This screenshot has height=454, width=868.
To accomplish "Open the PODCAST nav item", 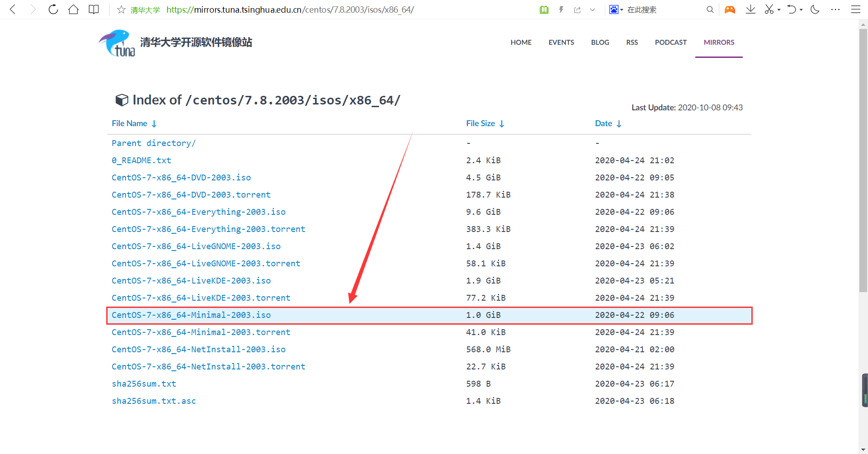I will 670,43.
